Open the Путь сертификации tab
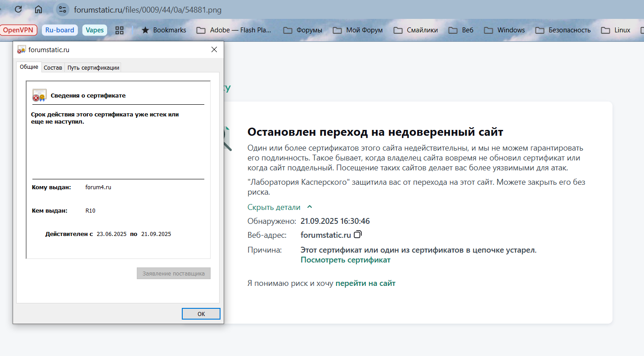The image size is (644, 356). point(92,67)
